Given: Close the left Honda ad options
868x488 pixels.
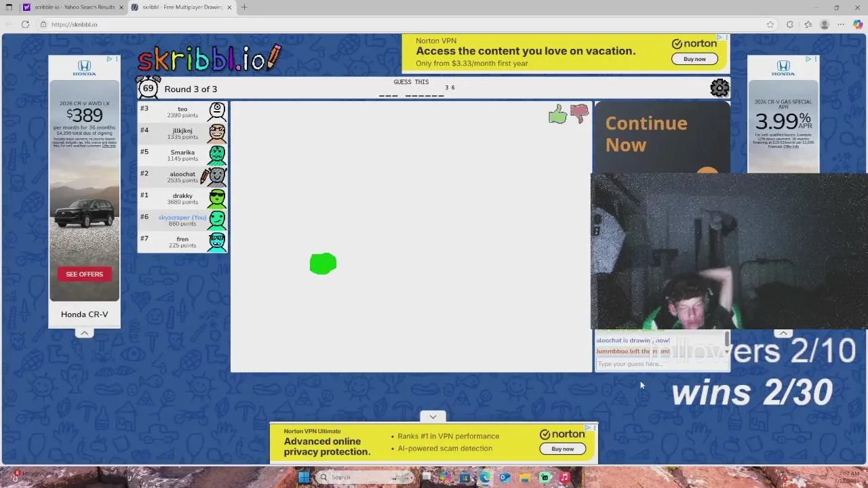Looking at the screenshot, I should coord(116,59).
